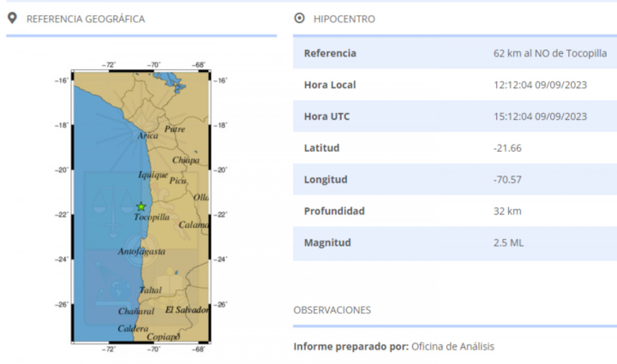Select the Latitud value -21.66

pos(507,148)
